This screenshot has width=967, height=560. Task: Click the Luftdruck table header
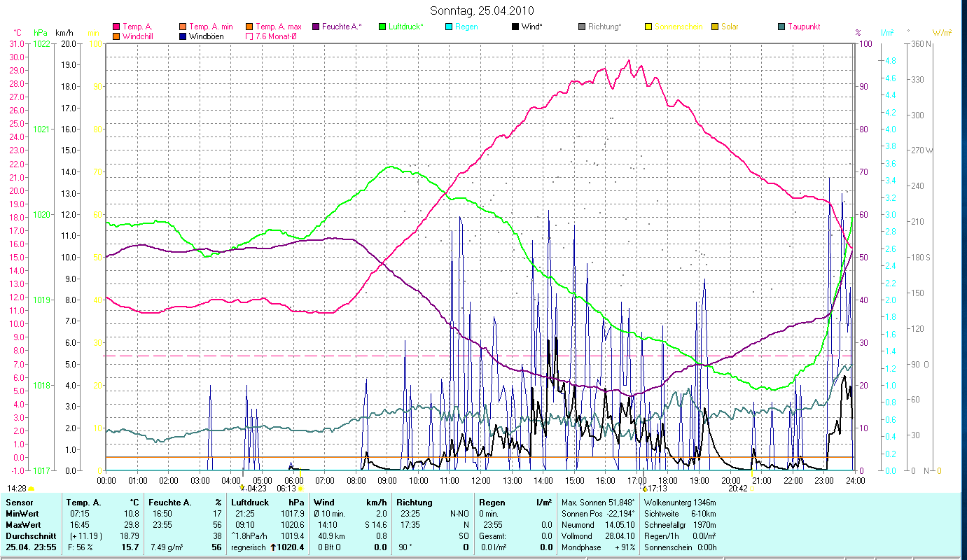250,503
